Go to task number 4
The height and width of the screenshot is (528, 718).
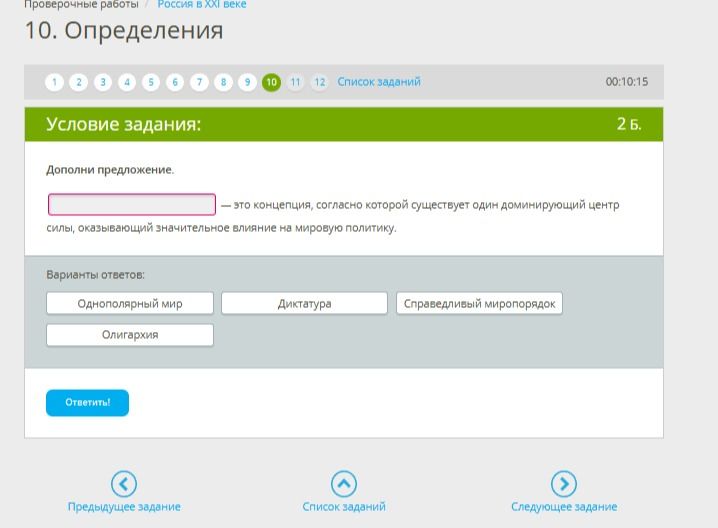(x=127, y=82)
